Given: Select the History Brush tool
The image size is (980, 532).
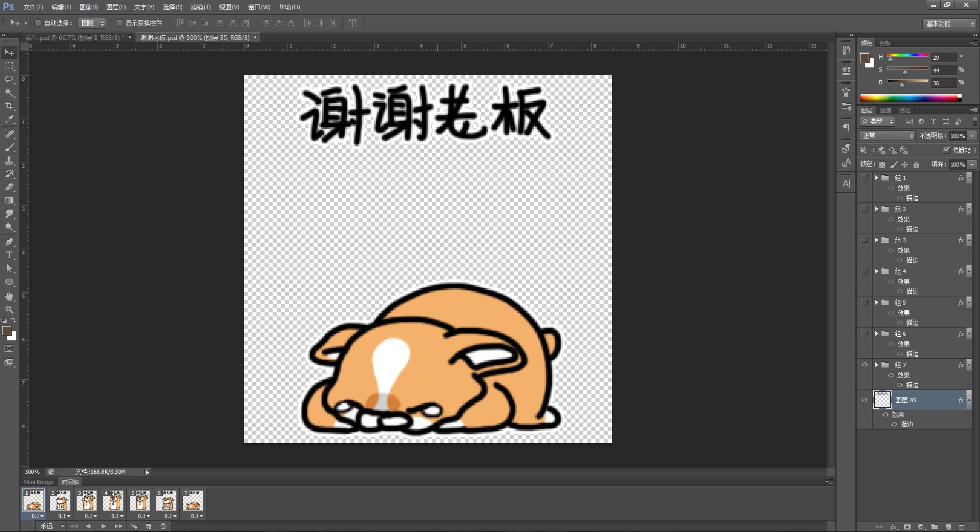Looking at the screenshot, I should point(9,174).
